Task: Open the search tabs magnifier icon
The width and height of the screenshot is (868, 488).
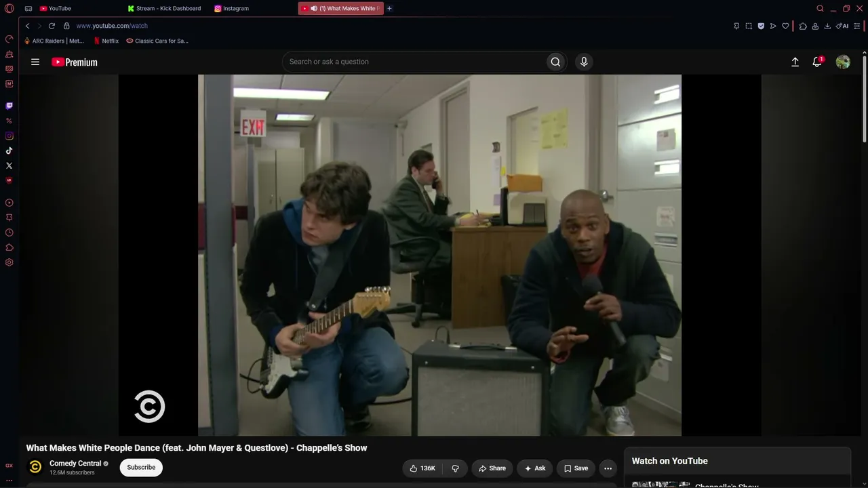Action: coord(820,8)
